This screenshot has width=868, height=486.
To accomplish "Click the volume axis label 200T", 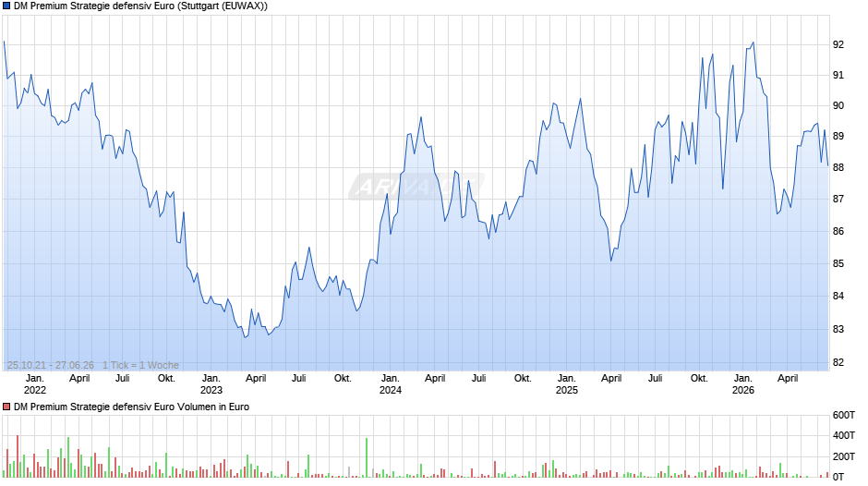I will coord(844,456).
